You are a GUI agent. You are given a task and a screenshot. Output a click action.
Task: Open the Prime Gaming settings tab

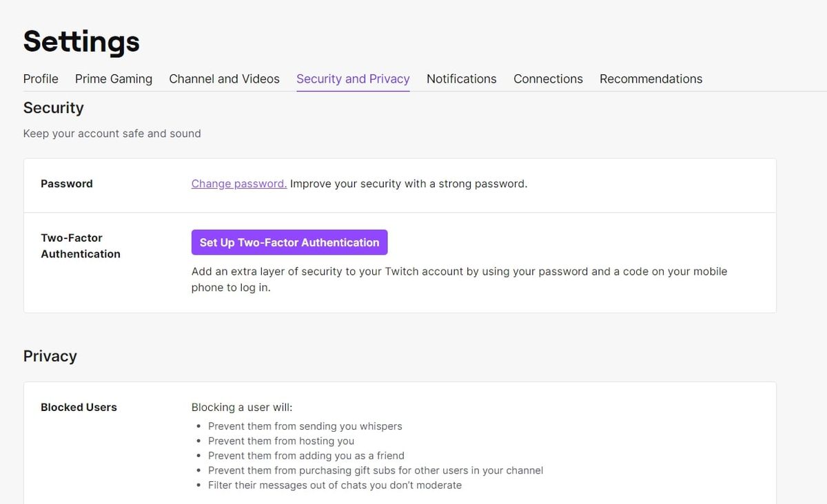[x=113, y=78]
